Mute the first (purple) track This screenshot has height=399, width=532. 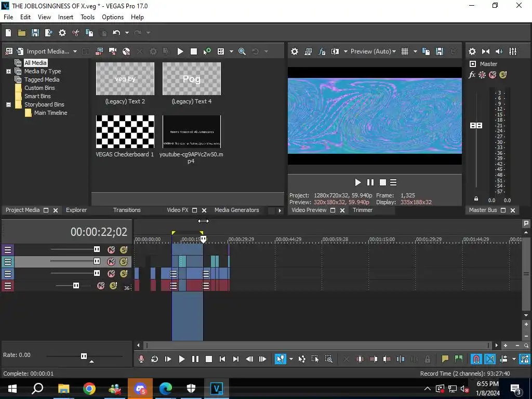click(111, 250)
